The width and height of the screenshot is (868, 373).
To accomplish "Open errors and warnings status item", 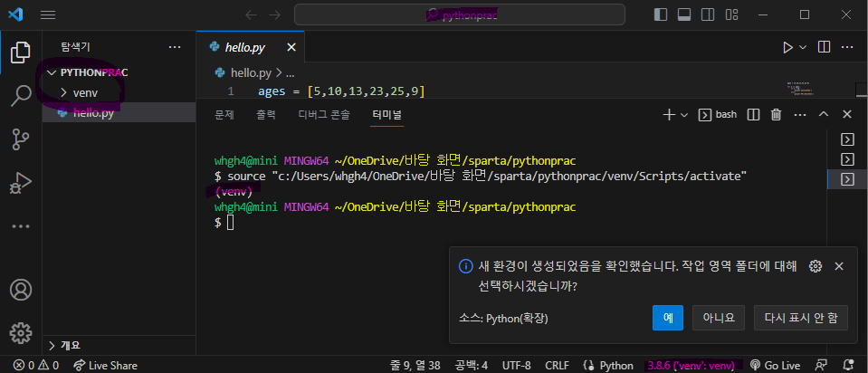I will pyautogui.click(x=36, y=366).
